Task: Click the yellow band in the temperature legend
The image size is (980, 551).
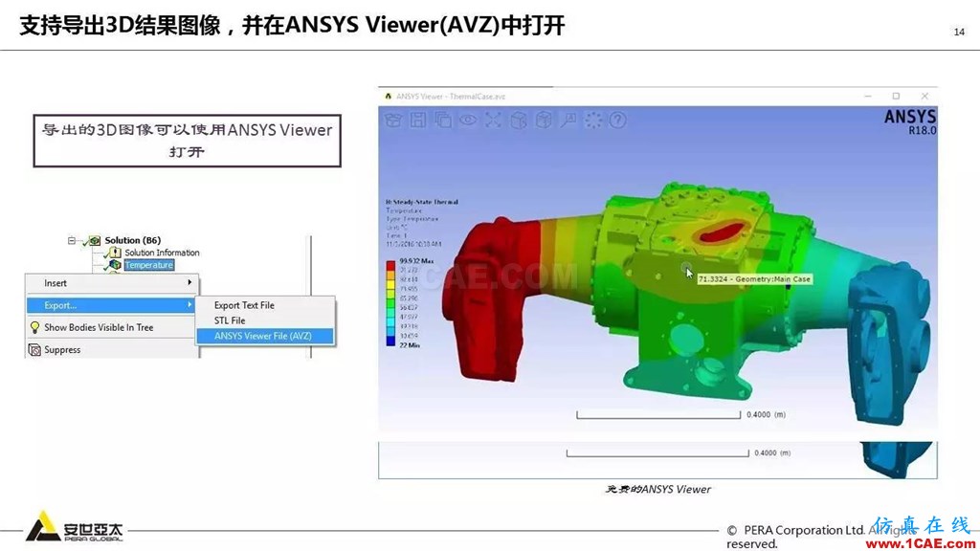Action: coord(390,285)
